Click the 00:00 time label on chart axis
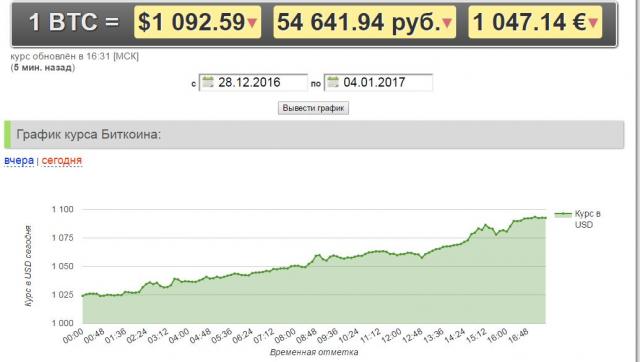The width and height of the screenshot is (640, 362). pos(73,336)
